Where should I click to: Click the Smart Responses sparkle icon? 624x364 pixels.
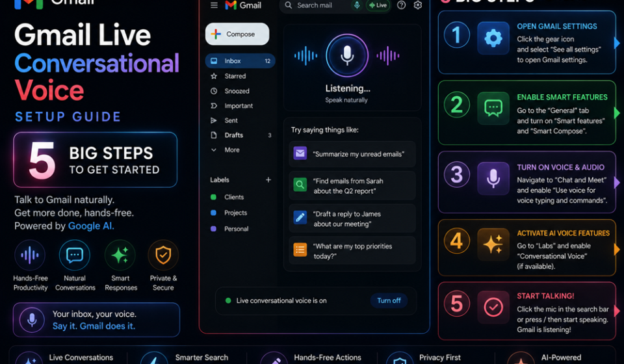pyautogui.click(x=120, y=255)
